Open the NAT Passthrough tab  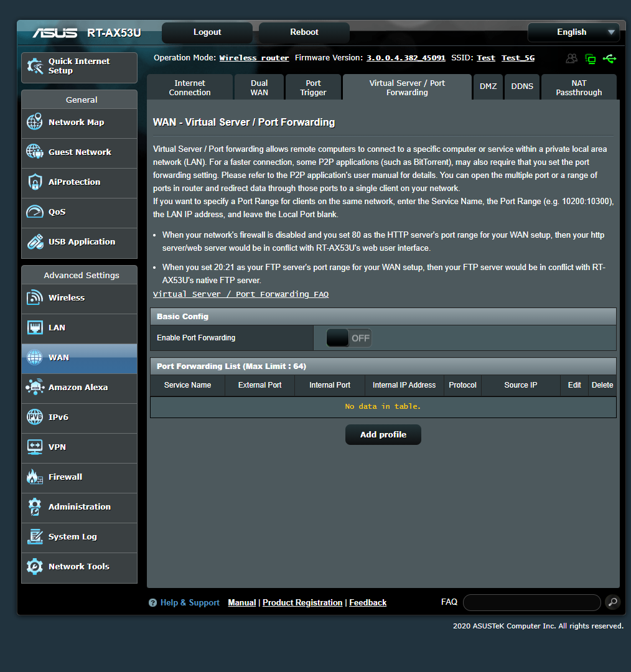(x=579, y=88)
